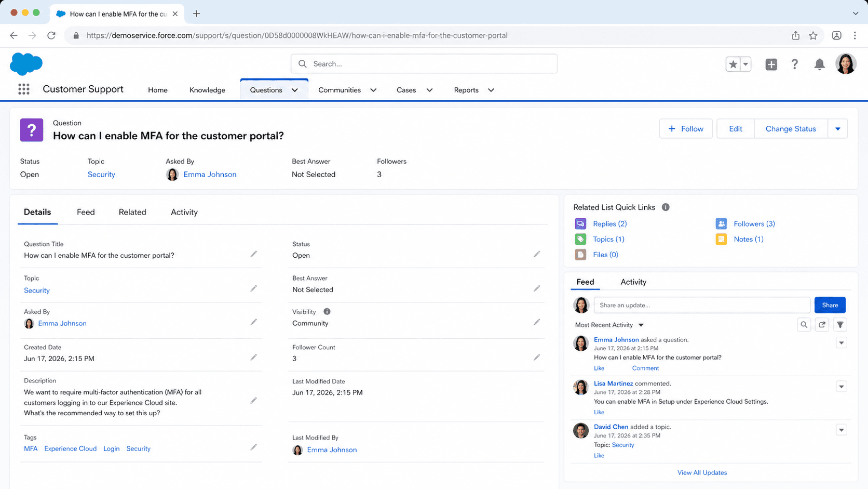The height and width of the screenshot is (489, 868).
Task: Edit the Best Answer pencil icon
Action: tap(537, 288)
